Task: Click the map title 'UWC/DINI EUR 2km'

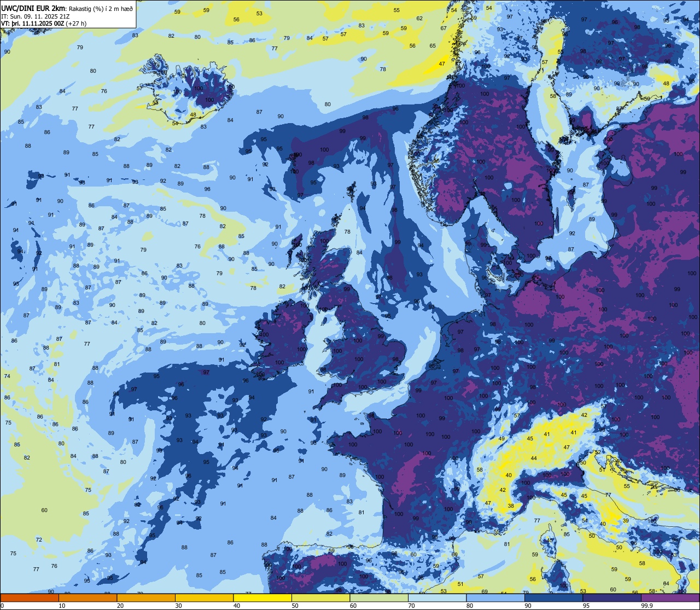Action: 33,8
